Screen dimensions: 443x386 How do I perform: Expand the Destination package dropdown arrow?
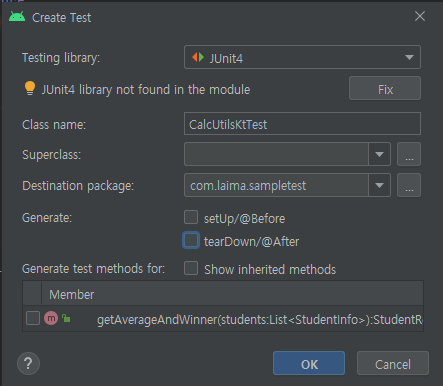379,185
